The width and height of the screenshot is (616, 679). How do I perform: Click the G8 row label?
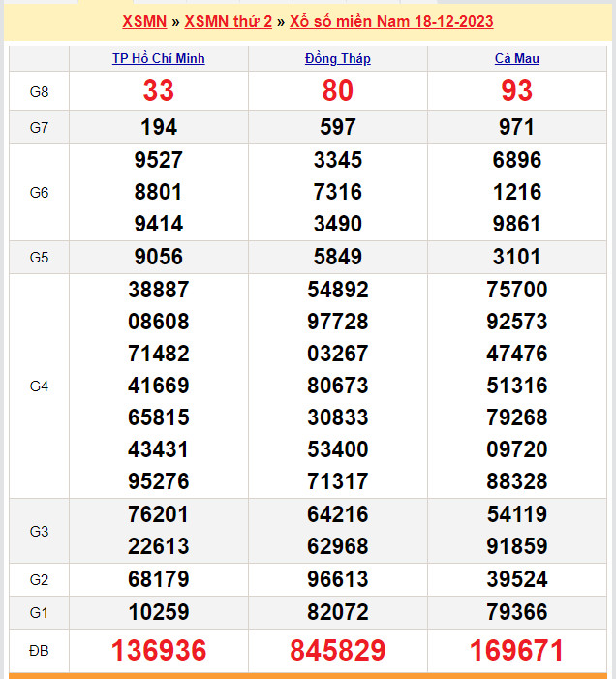tap(39, 91)
